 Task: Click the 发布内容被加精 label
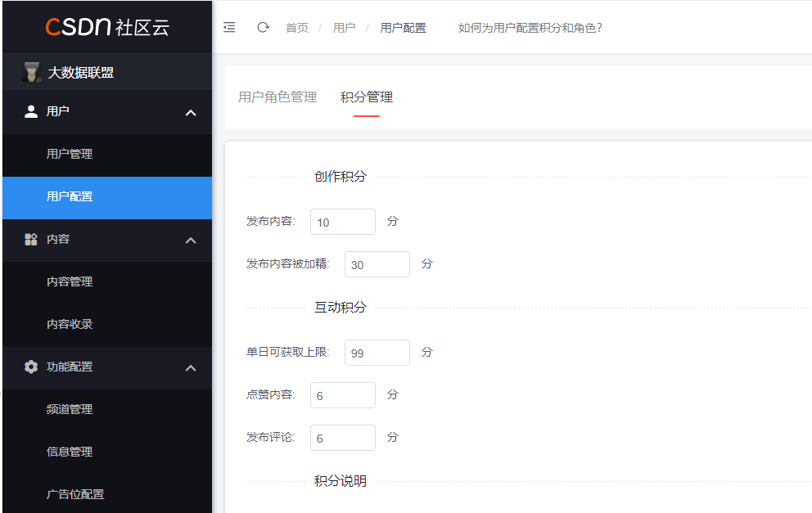287,264
